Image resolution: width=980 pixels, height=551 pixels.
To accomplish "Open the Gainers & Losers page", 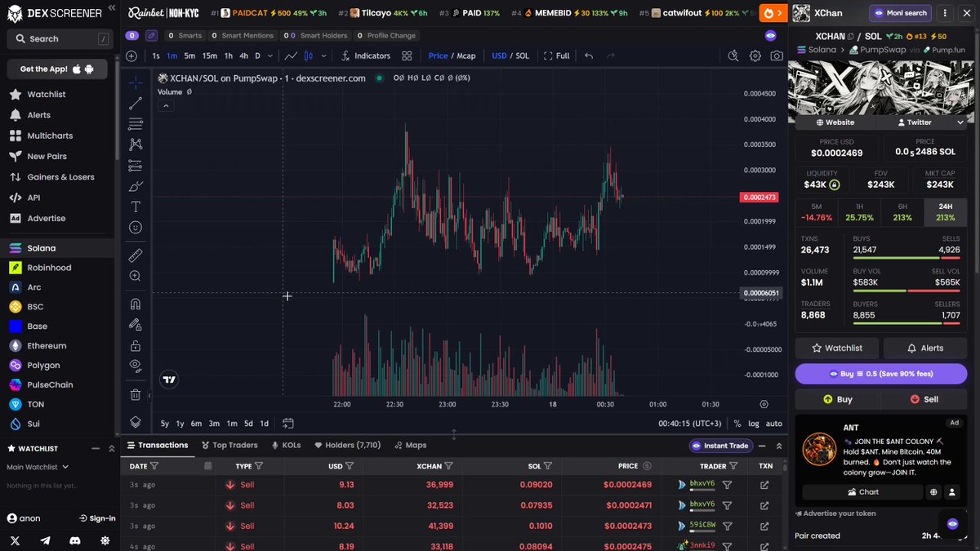I will tap(60, 177).
